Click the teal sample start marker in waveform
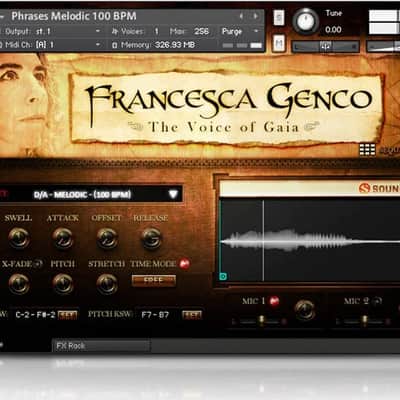Screen dimensions: 400x400 pos(223,276)
